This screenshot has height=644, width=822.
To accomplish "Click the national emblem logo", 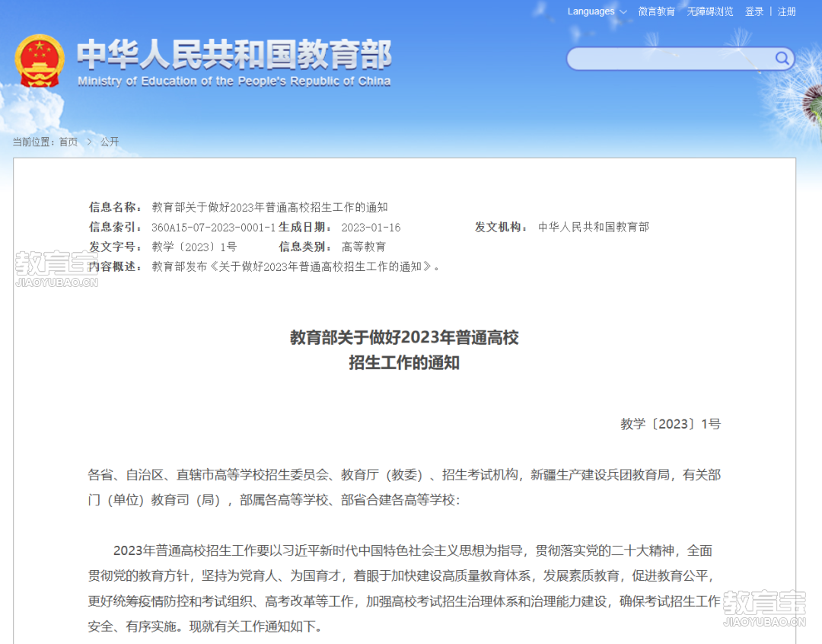I will pyautogui.click(x=40, y=62).
